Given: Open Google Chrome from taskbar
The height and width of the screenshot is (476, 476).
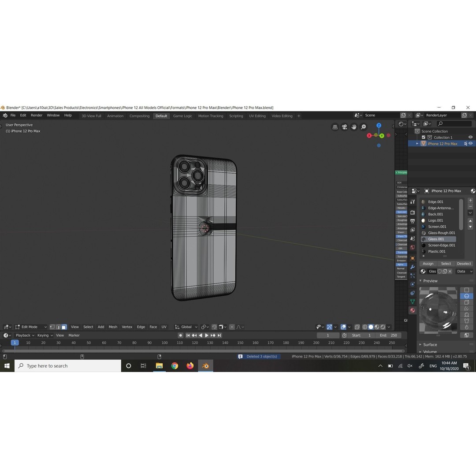Looking at the screenshot, I should [175, 366].
